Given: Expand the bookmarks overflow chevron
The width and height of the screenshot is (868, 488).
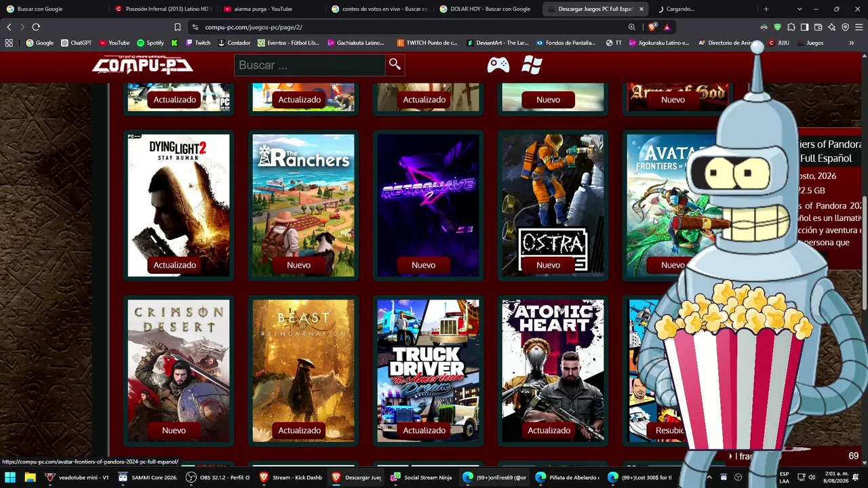Looking at the screenshot, I should pos(851,43).
